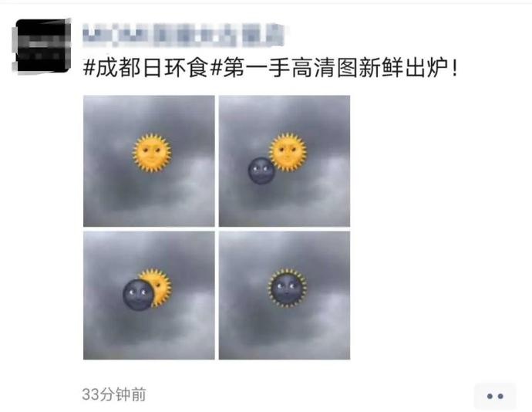Click the blurred username above the caption
Screen dimensions: 532x412
point(184,35)
